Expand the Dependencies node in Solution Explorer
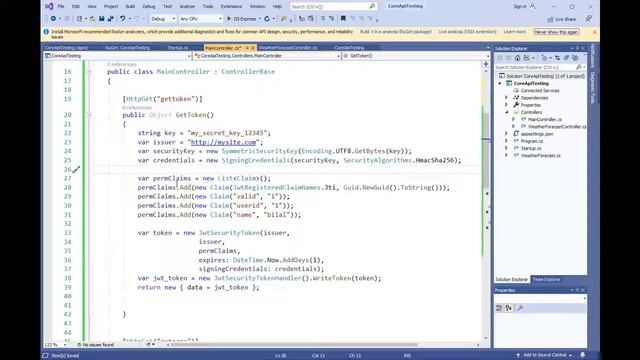 point(507,98)
